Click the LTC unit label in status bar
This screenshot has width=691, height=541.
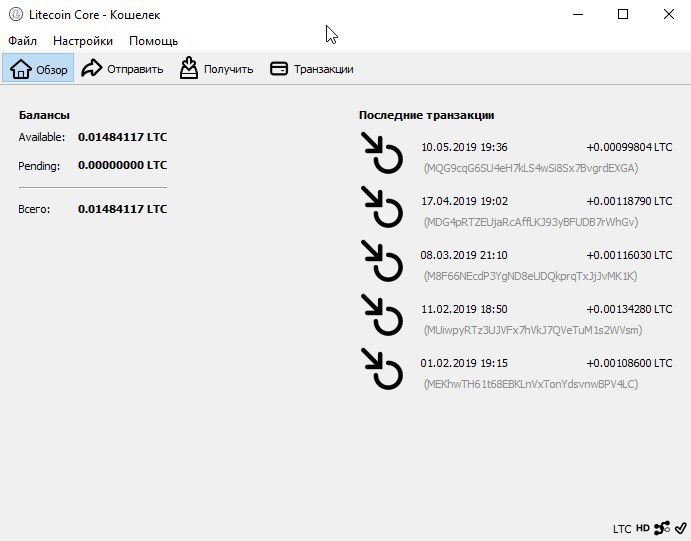[x=622, y=529]
